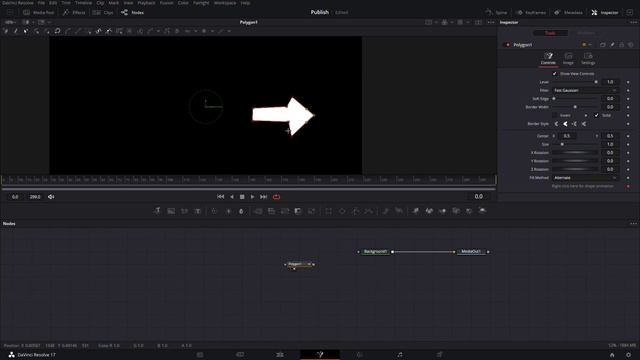Open the Deliver page at bottom
The height and width of the screenshot is (360, 640).
(440, 355)
